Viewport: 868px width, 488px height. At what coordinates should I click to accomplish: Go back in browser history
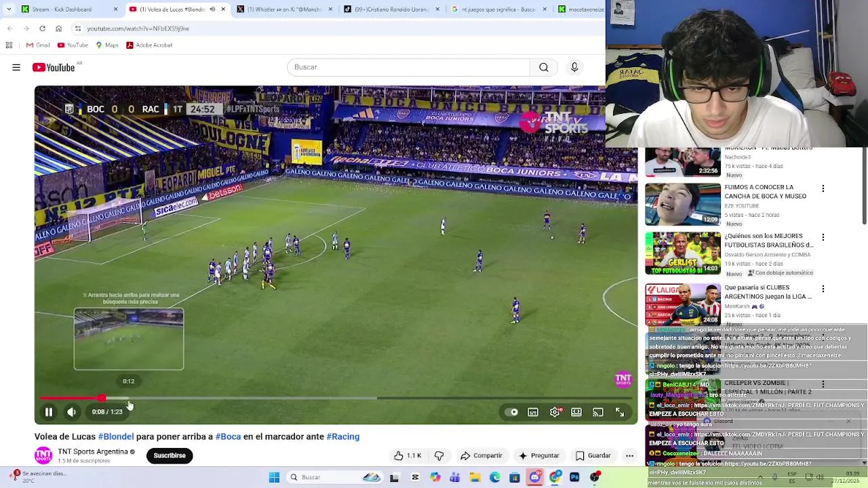[9, 28]
